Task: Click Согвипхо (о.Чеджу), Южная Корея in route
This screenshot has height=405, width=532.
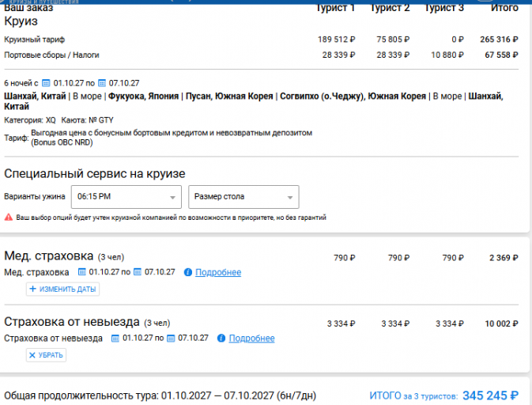Action: (353, 97)
